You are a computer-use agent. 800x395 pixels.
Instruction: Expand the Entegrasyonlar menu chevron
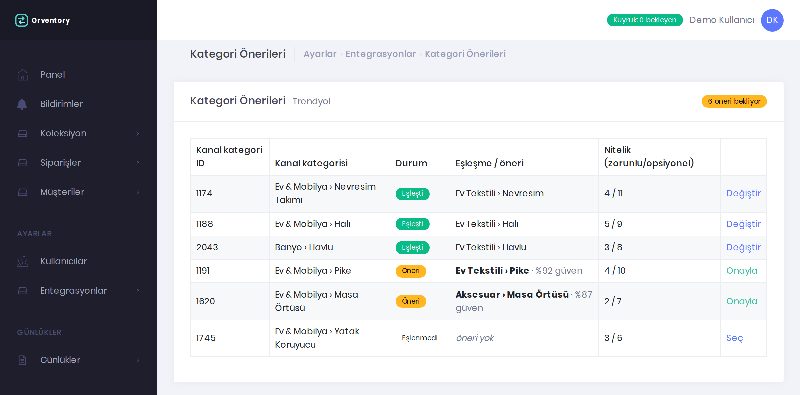(138, 291)
